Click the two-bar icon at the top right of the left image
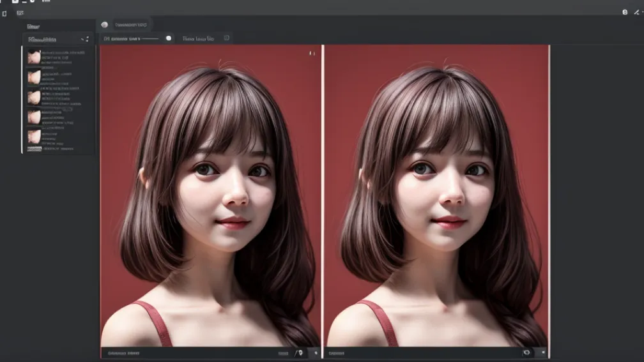This screenshot has width=644, height=362. [312, 54]
